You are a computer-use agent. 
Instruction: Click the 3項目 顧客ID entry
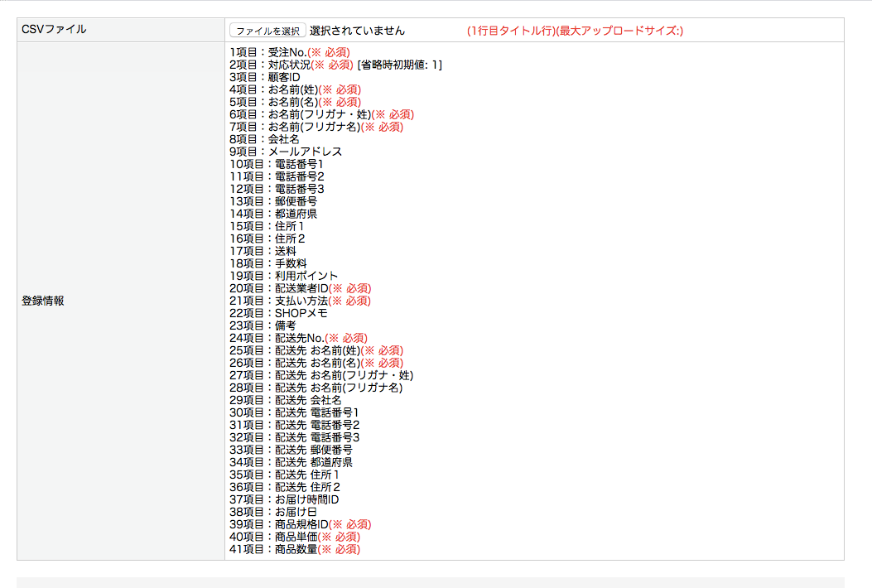[265, 77]
